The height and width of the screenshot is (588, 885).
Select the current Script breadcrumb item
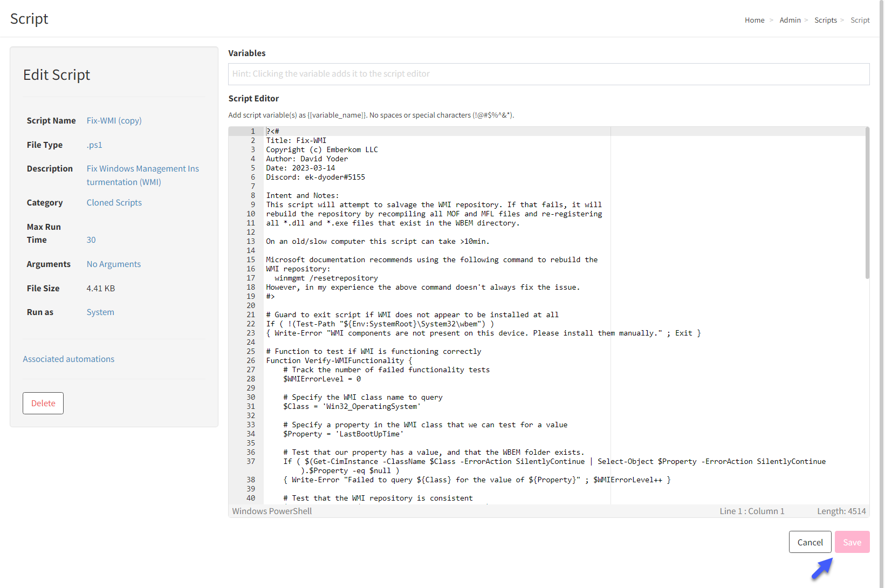(x=860, y=20)
